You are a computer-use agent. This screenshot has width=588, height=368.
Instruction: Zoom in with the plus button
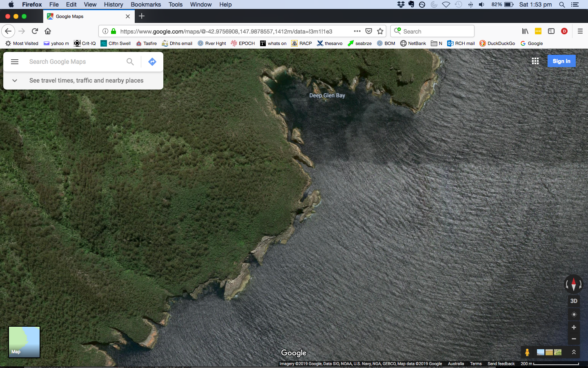click(x=574, y=328)
